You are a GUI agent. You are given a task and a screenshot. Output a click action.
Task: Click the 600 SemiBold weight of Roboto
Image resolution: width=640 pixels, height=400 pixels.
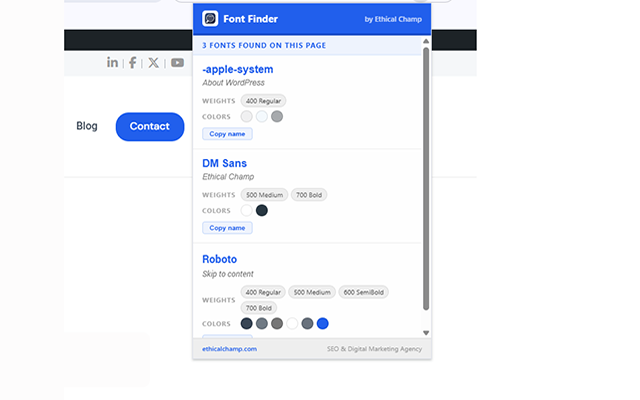(x=363, y=292)
